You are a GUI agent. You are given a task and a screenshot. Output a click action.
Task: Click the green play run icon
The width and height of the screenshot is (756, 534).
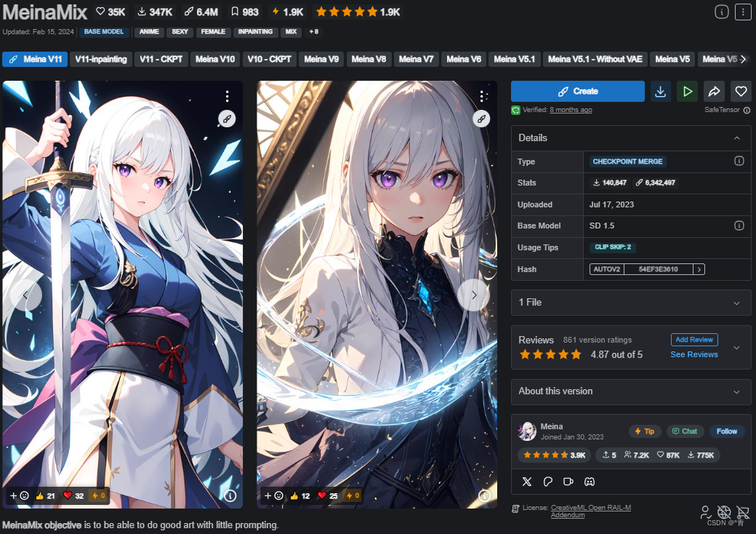click(x=688, y=91)
